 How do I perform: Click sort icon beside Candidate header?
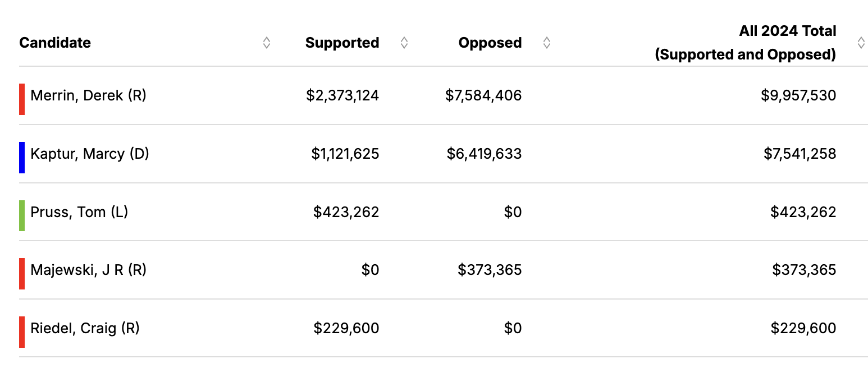[267, 43]
